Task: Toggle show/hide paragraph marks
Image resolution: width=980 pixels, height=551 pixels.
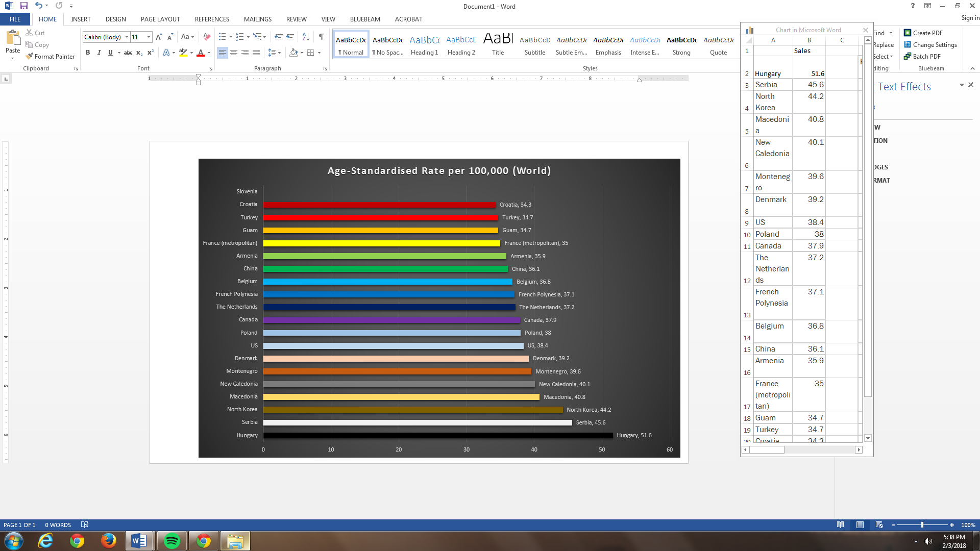Action: [x=321, y=37]
